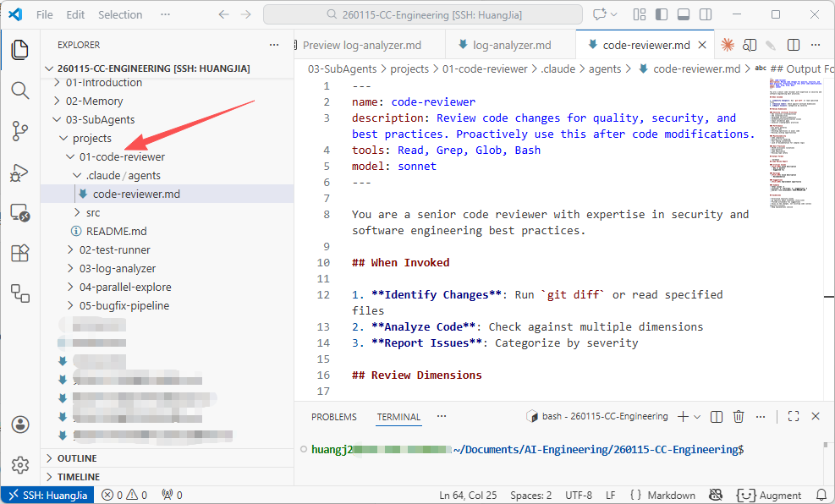Open the Source Control view

pyautogui.click(x=20, y=130)
